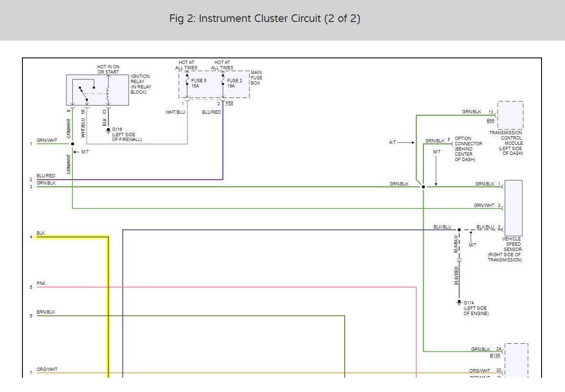Screen dimensions: 565x392
Task: Click the F68 connector label
Action: (x=229, y=103)
